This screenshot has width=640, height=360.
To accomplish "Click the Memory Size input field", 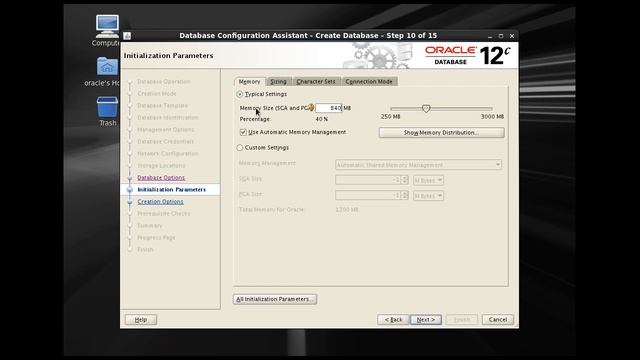I will (x=329, y=108).
